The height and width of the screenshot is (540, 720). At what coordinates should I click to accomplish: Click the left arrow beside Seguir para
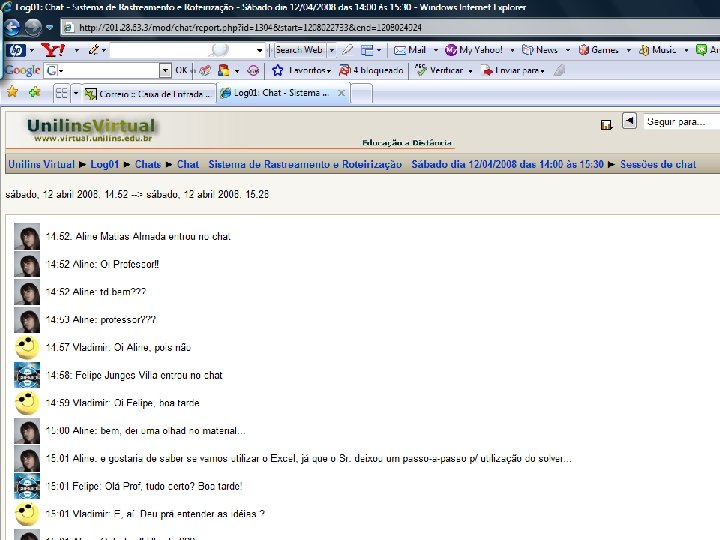coord(630,121)
